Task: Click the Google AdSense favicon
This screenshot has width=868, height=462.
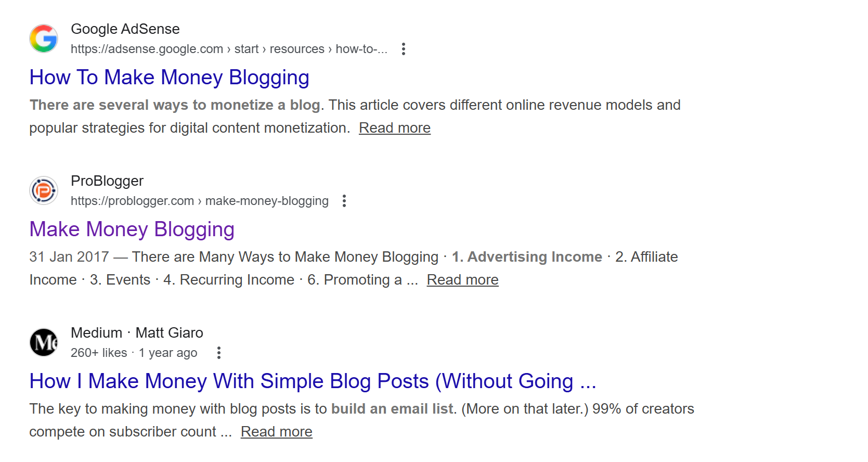Action: (44, 38)
